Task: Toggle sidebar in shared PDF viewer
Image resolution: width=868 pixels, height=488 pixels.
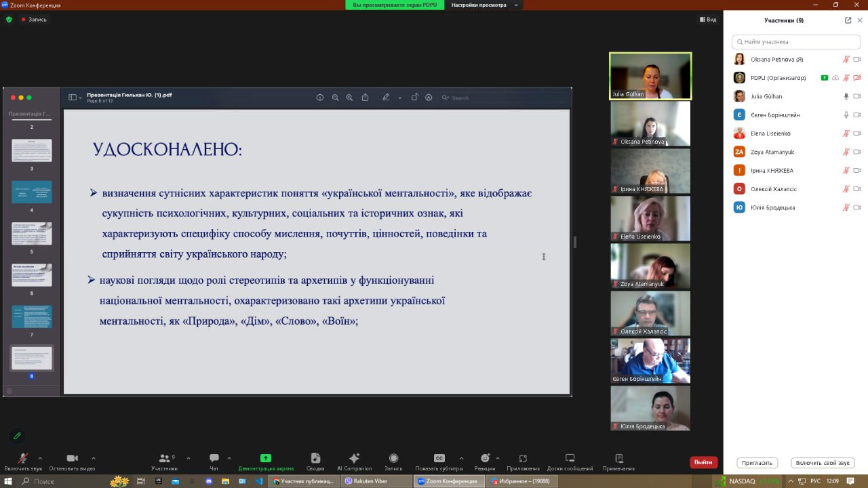Action: click(x=73, y=98)
